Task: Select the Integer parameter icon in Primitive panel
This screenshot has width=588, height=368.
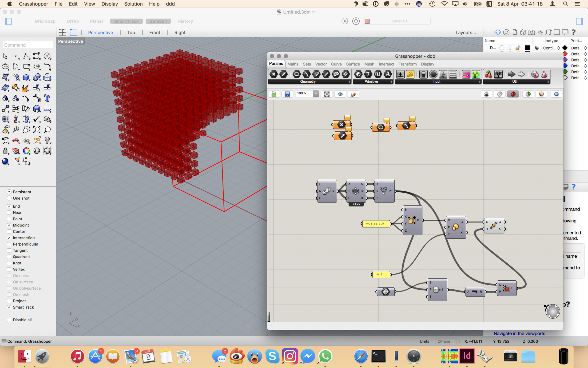Action: coord(368,74)
